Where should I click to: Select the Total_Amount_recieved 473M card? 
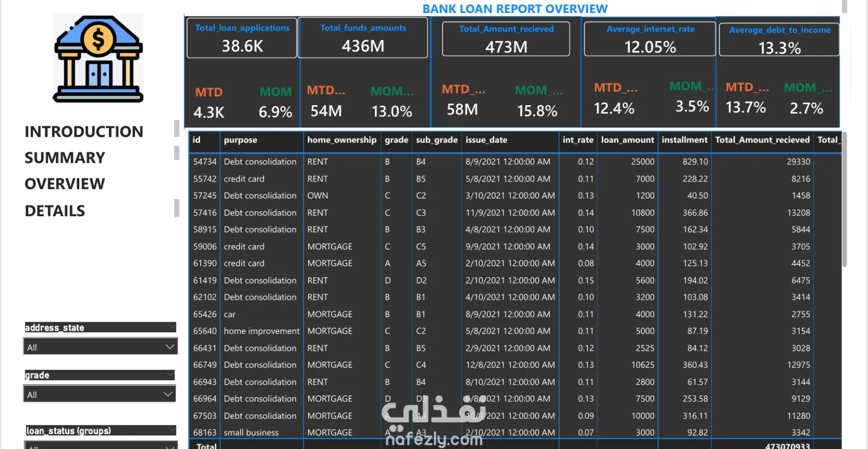pyautogui.click(x=506, y=39)
